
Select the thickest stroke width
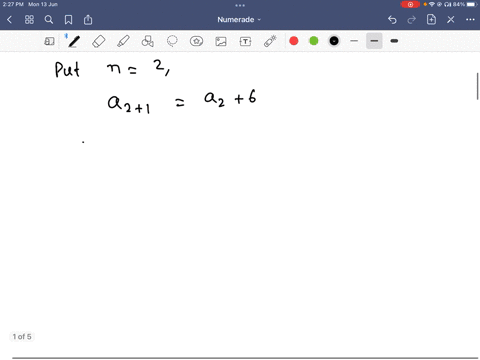pos(394,41)
